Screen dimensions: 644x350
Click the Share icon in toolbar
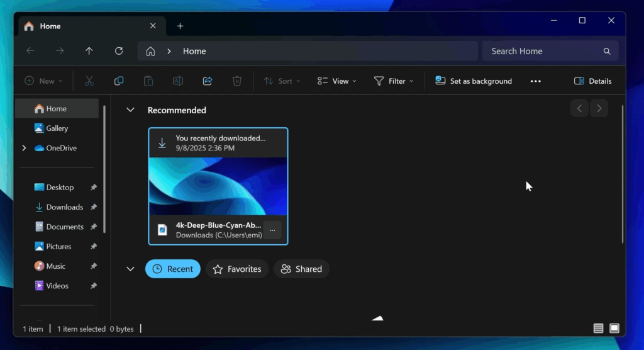(208, 81)
